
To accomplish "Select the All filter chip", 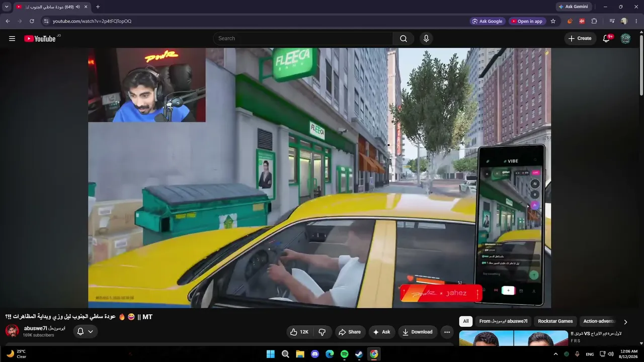I will click(466, 321).
